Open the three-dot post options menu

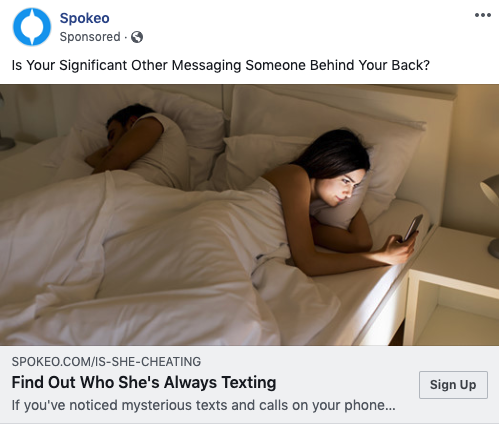click(x=483, y=15)
